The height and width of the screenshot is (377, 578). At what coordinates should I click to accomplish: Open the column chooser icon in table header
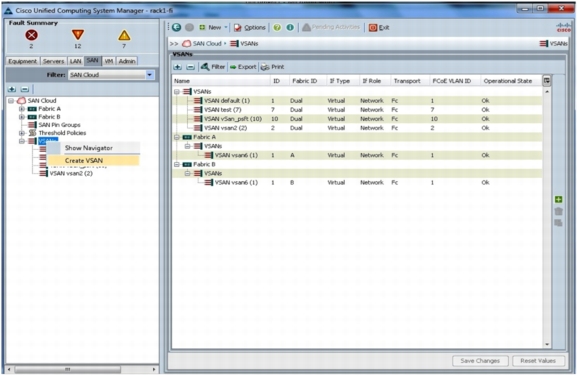pyautogui.click(x=547, y=81)
